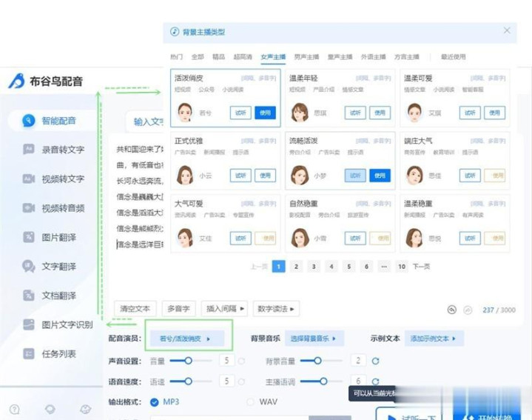This screenshot has height=420, width=532.
Task: Switch to the 热门 tab
Action: tap(176, 57)
